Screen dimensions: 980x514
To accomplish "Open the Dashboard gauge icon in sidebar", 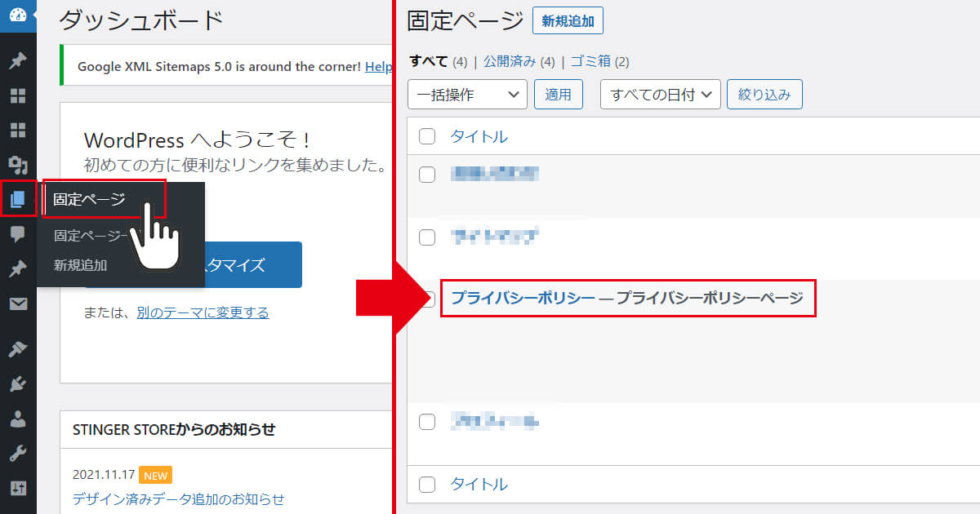I will tap(18, 15).
